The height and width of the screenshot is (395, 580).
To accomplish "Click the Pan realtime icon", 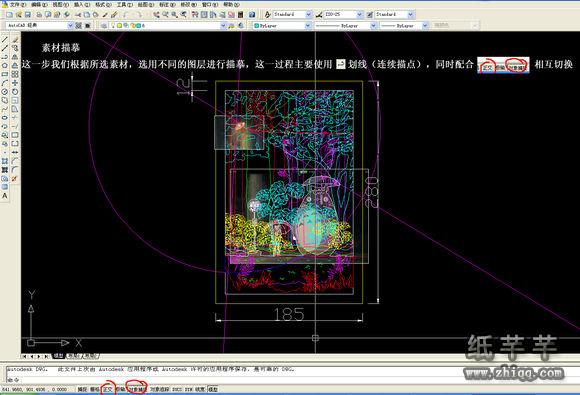I will point(156,14).
